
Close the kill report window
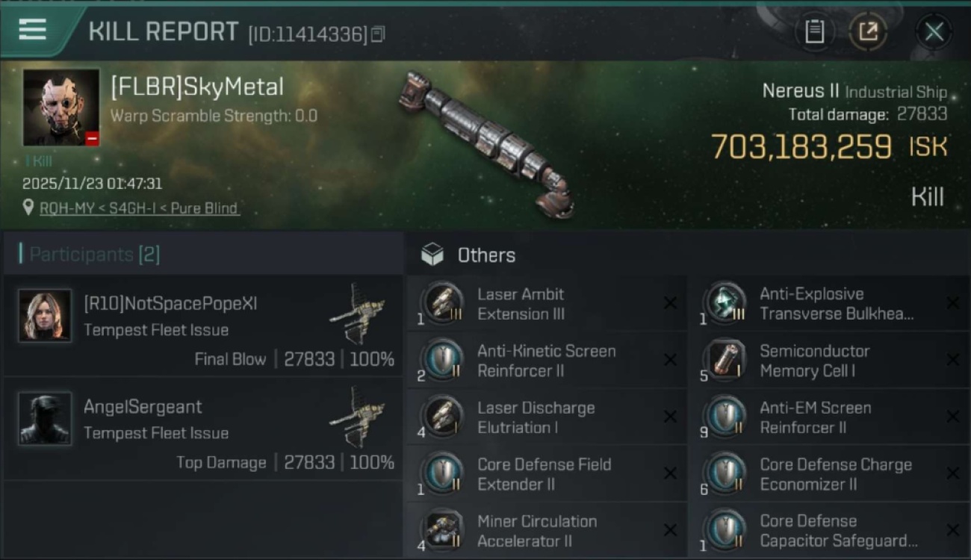[x=934, y=32]
